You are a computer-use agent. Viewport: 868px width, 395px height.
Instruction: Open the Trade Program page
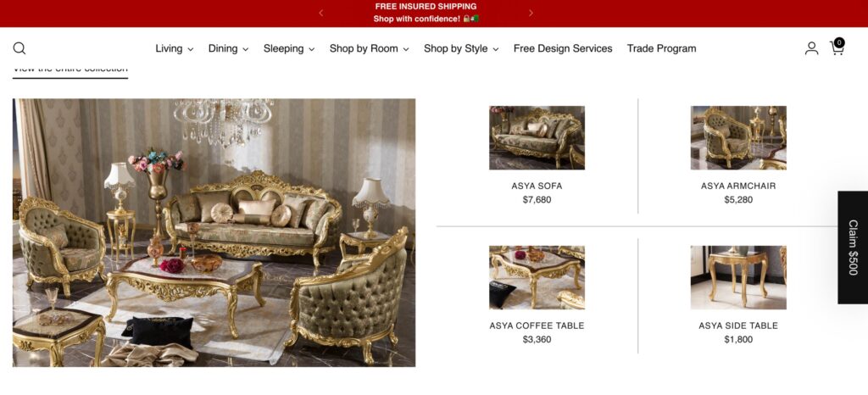661,48
